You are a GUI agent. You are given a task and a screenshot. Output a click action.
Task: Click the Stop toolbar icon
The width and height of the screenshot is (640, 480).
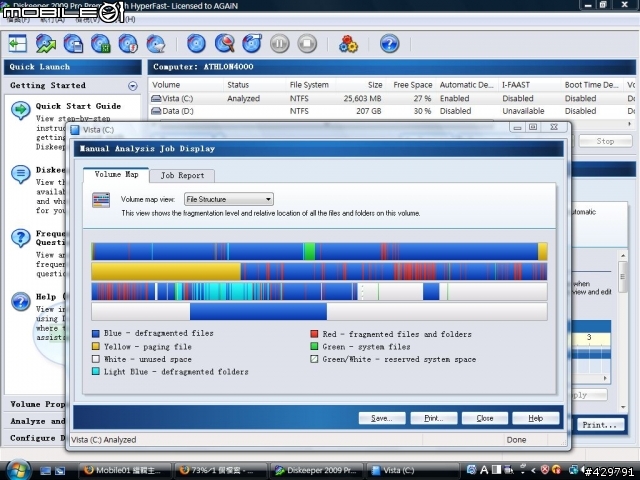pyautogui.click(x=307, y=44)
